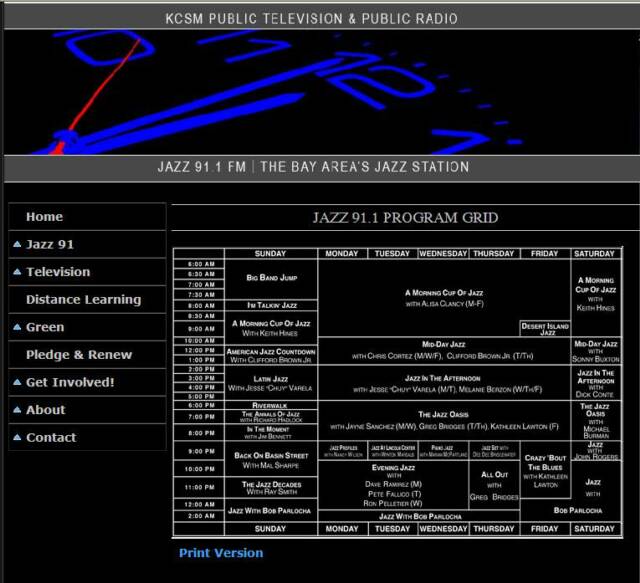Open the Home menu item
Screen dimensions: 640x583
[87, 216]
